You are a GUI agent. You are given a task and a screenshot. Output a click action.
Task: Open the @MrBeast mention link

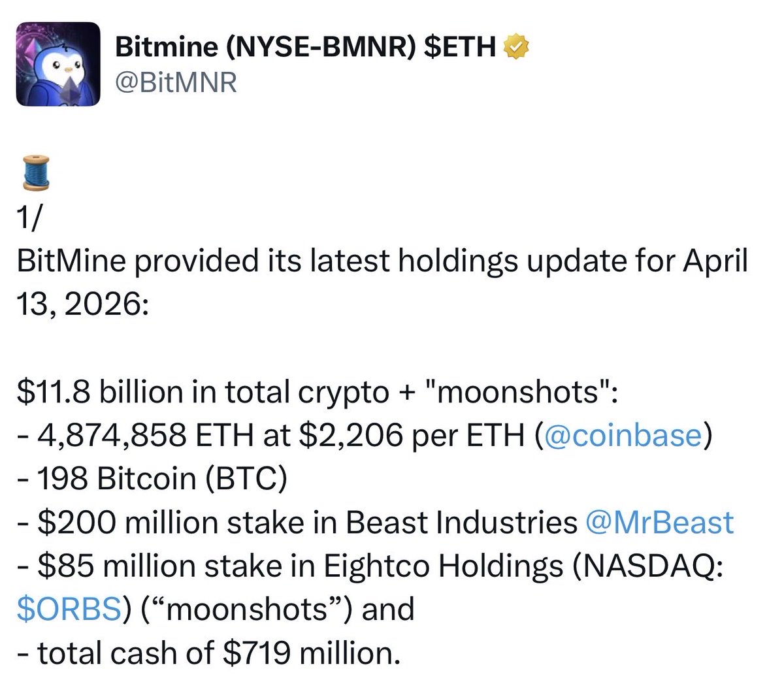pos(660,523)
